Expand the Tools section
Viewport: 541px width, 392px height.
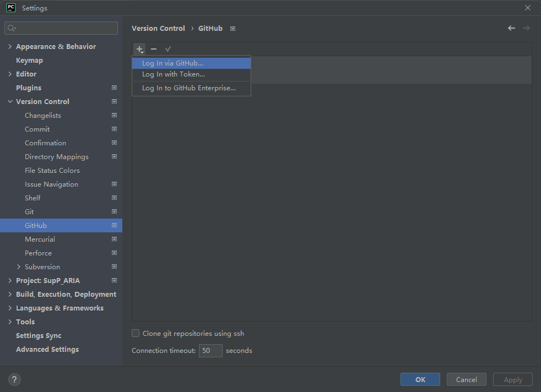10,322
